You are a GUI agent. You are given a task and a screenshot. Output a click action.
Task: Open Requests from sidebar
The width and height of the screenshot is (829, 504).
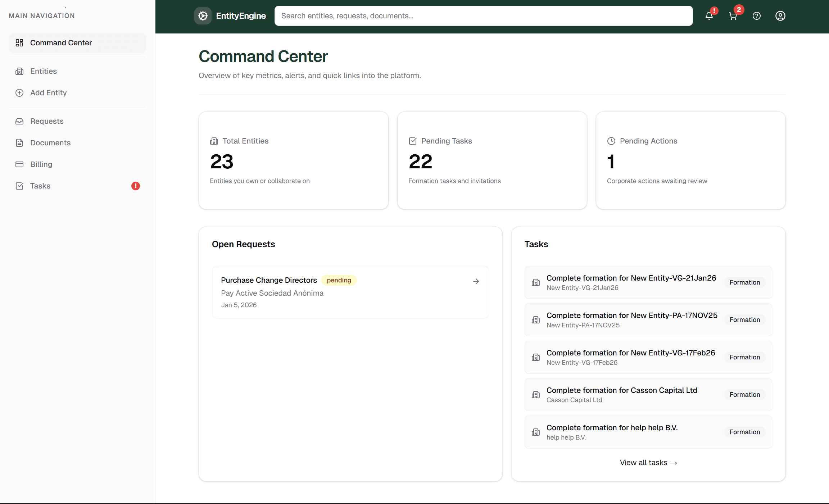(47, 121)
